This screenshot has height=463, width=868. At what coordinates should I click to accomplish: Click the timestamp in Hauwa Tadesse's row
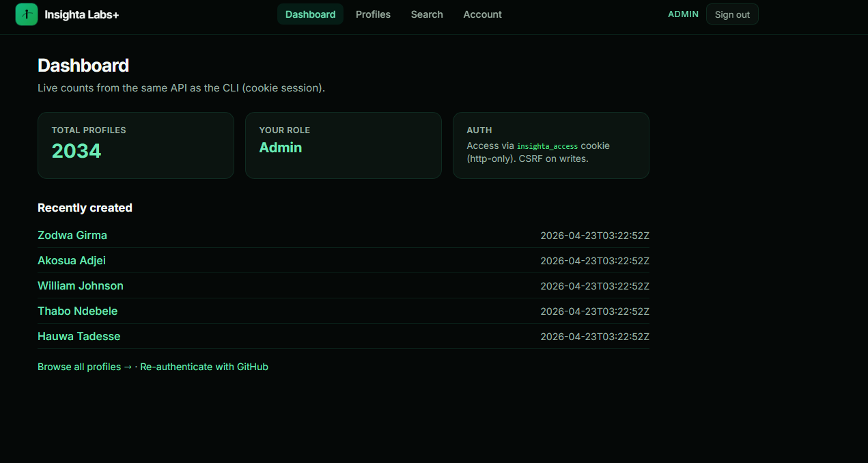coord(595,337)
